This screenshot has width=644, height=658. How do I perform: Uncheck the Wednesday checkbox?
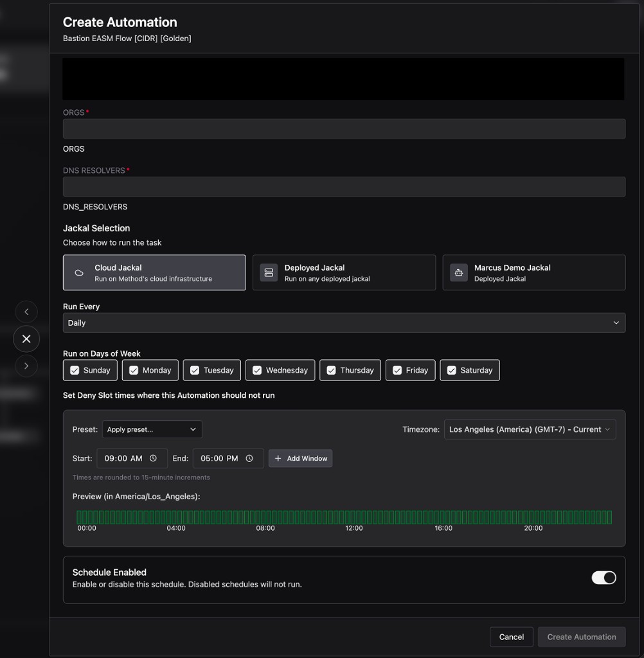click(x=257, y=370)
